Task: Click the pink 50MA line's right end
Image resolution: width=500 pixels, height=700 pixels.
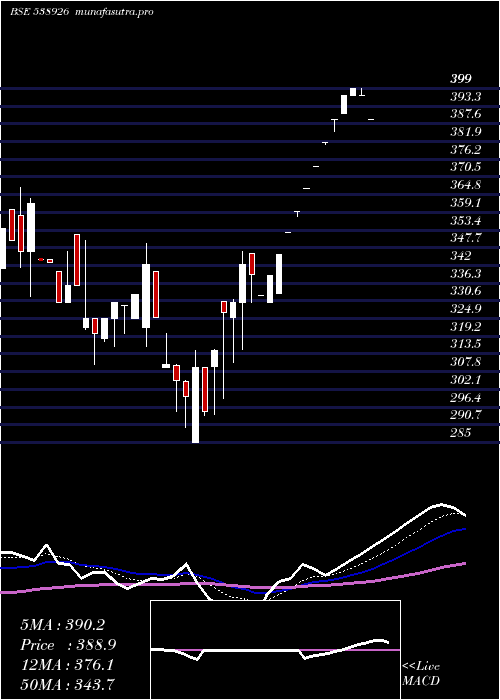Action: 464,563
